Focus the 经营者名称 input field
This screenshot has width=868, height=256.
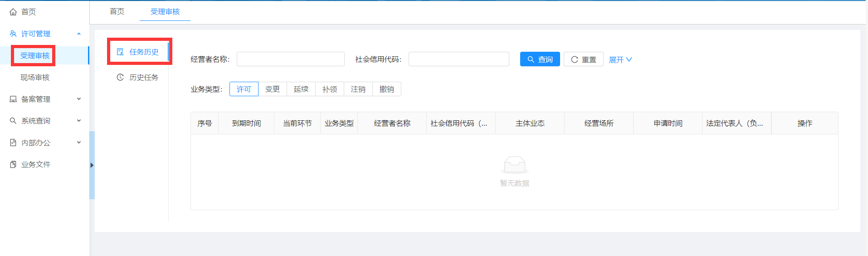point(290,59)
